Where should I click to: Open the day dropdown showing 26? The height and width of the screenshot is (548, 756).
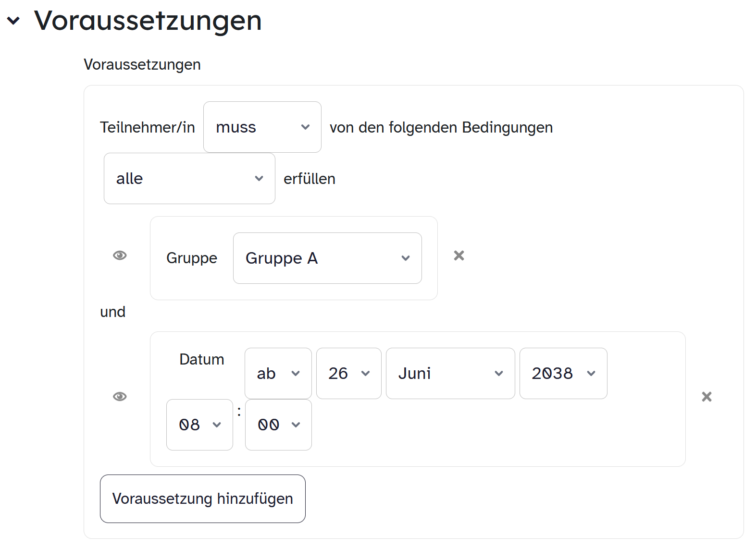[x=348, y=374]
